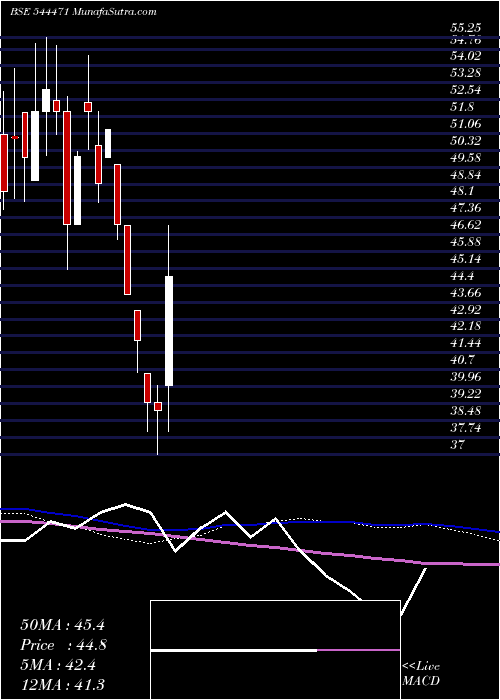Image resolution: width=500 pixels, height=700 pixels.
Task: Click the 40.7 price axis label
Action: [x=462, y=361]
